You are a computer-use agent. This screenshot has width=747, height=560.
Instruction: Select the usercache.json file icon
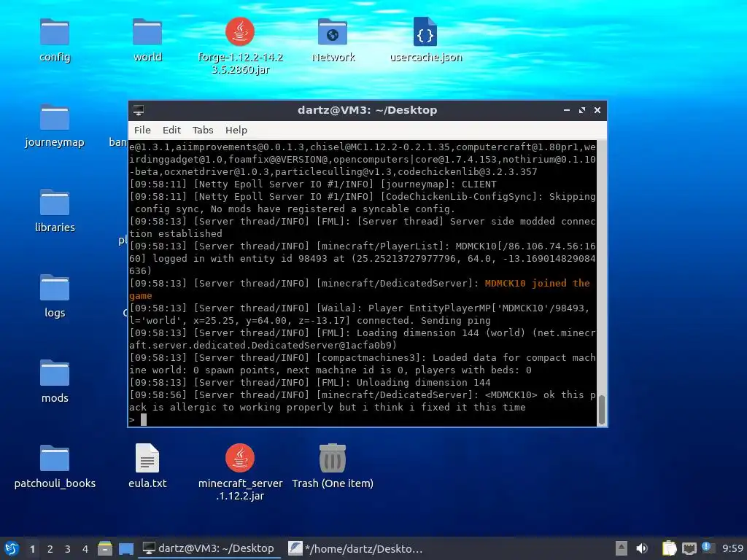pyautogui.click(x=425, y=32)
